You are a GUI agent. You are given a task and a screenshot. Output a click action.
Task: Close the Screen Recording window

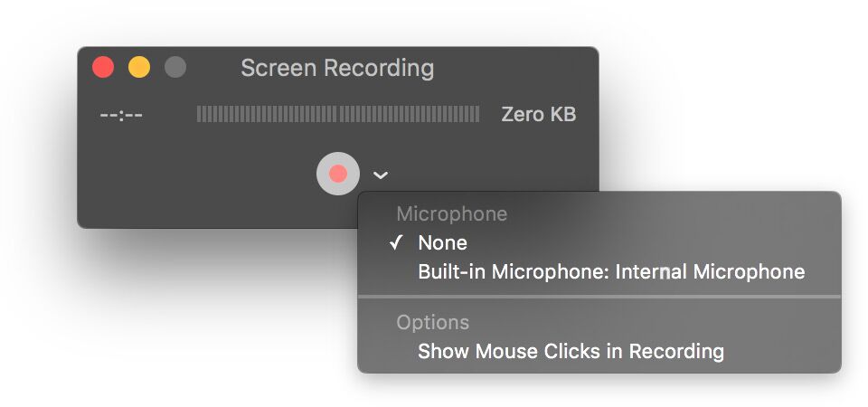coord(103,67)
